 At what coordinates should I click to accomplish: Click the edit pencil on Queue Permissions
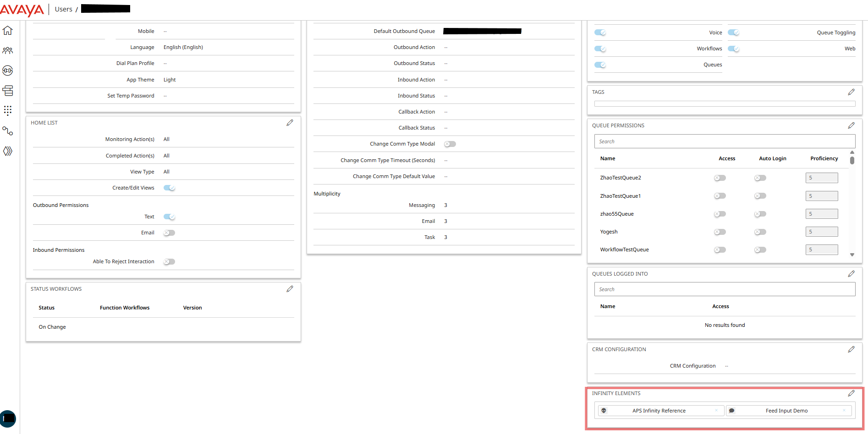[x=852, y=125]
